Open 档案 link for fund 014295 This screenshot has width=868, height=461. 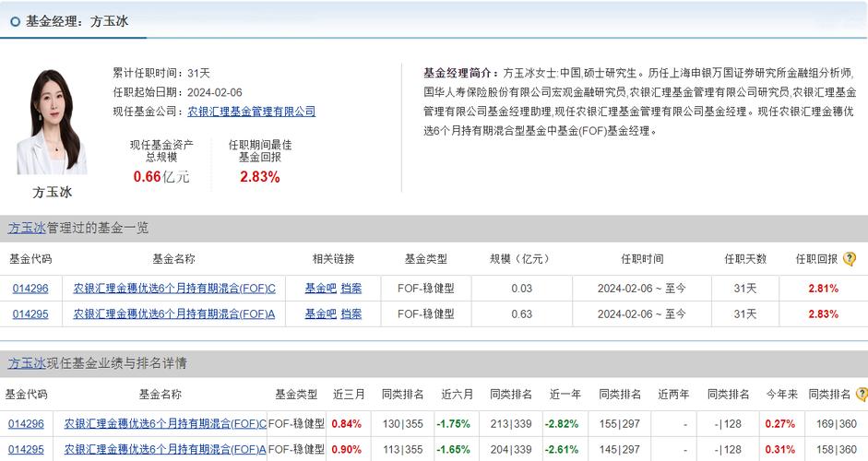pos(351,313)
